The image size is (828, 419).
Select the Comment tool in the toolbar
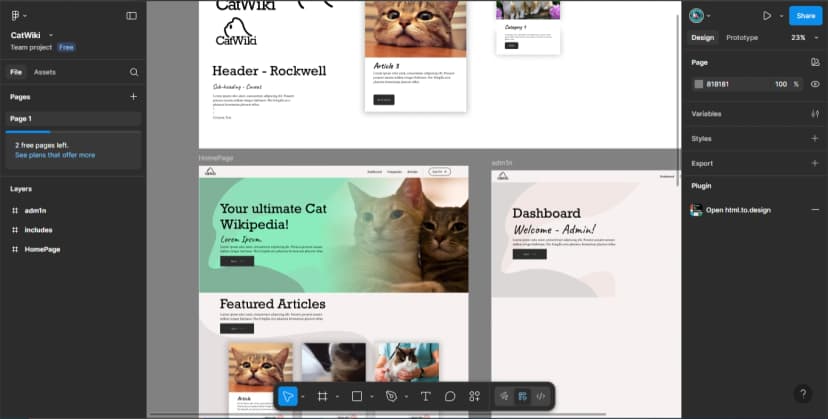[450, 396]
